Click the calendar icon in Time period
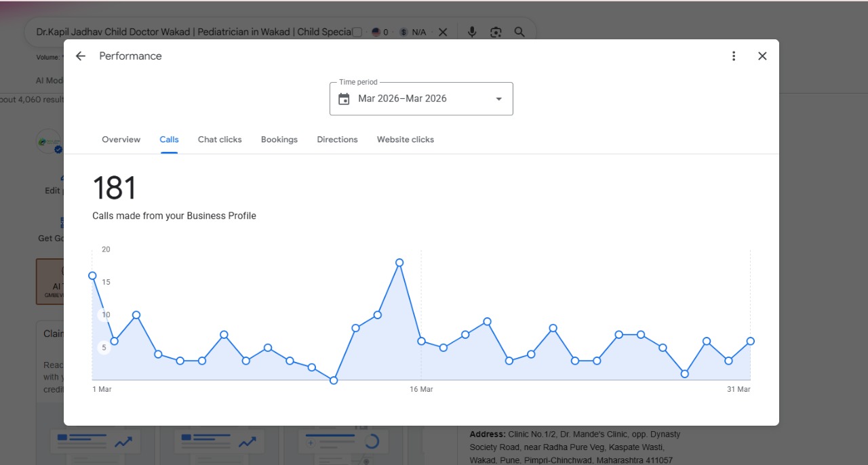Viewport: 868px width, 465px height. (x=344, y=99)
